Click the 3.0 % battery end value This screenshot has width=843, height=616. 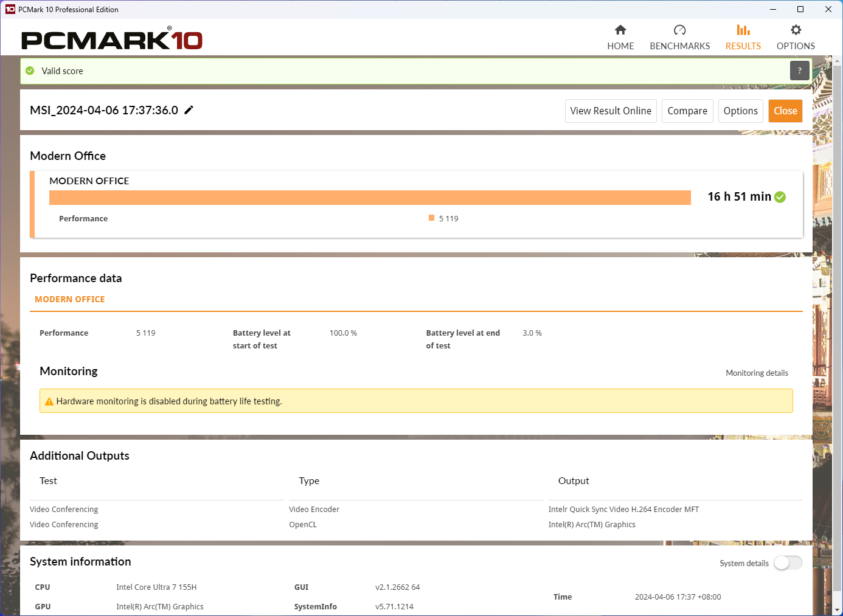(532, 333)
